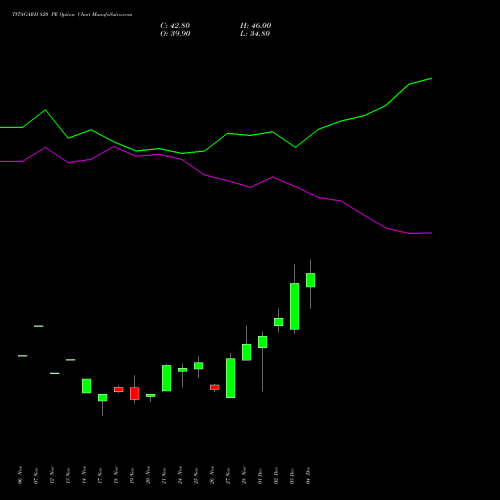This screenshot has width=500, height=500.
Task: Select the 07 Nov date label
Action: click(36, 475)
